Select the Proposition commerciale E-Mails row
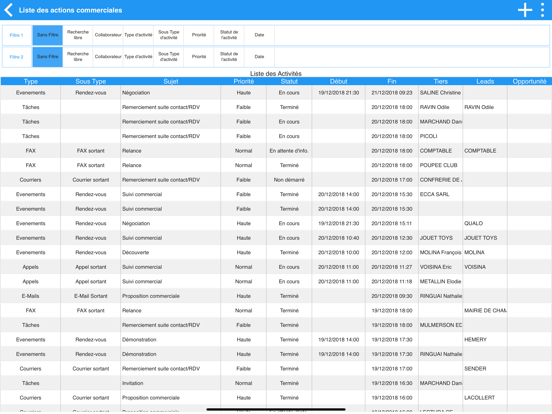552x414 pixels. coord(276,296)
